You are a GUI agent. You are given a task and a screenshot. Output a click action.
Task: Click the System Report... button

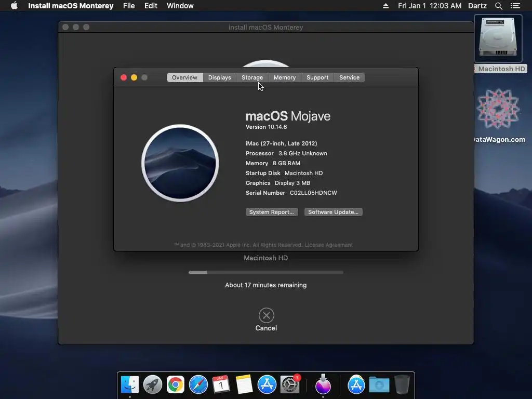272,212
